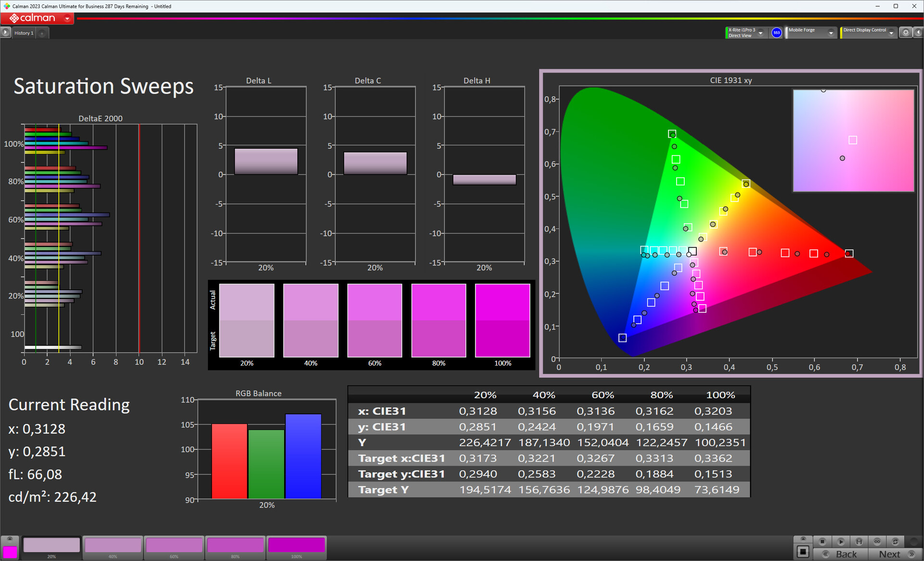Image resolution: width=924 pixels, height=561 pixels.
Task: Click the x: CIE31 row label
Action: (x=382, y=411)
